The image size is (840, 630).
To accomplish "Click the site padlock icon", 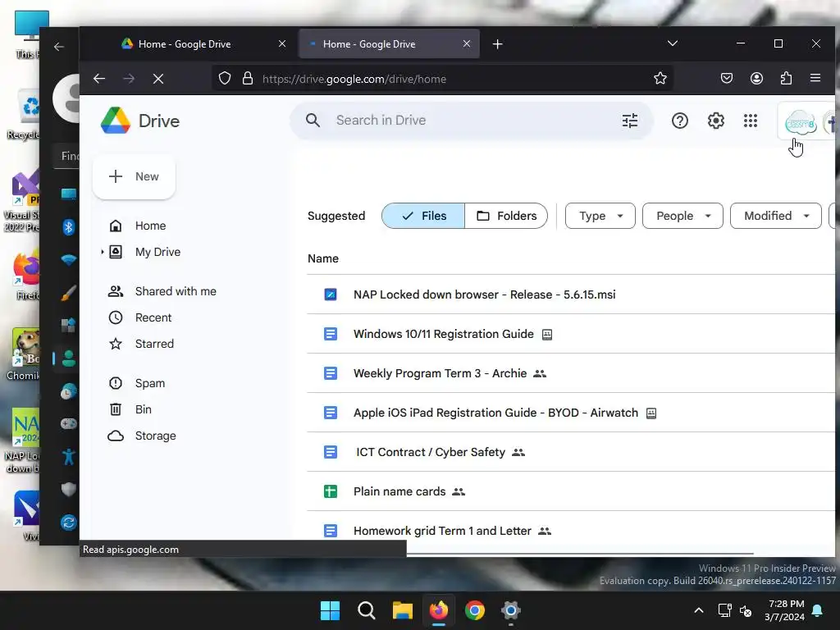I will (x=248, y=79).
